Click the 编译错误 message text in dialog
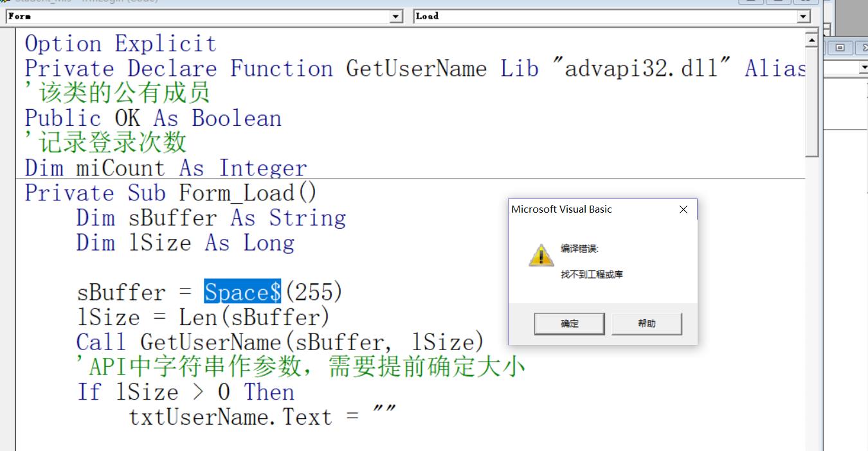Image resolution: width=868 pixels, height=451 pixels. point(579,249)
